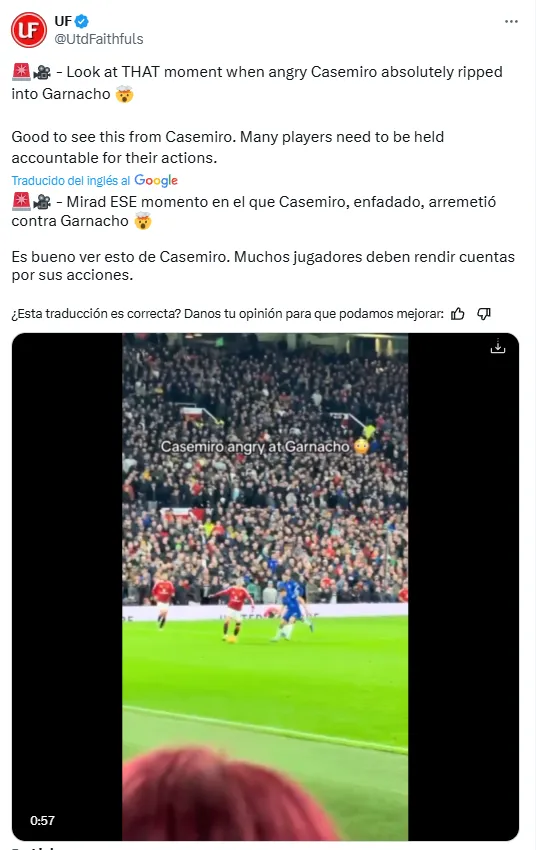Click the translated Spanish tweet text
Screen dimensions: 536x850
click(263, 239)
